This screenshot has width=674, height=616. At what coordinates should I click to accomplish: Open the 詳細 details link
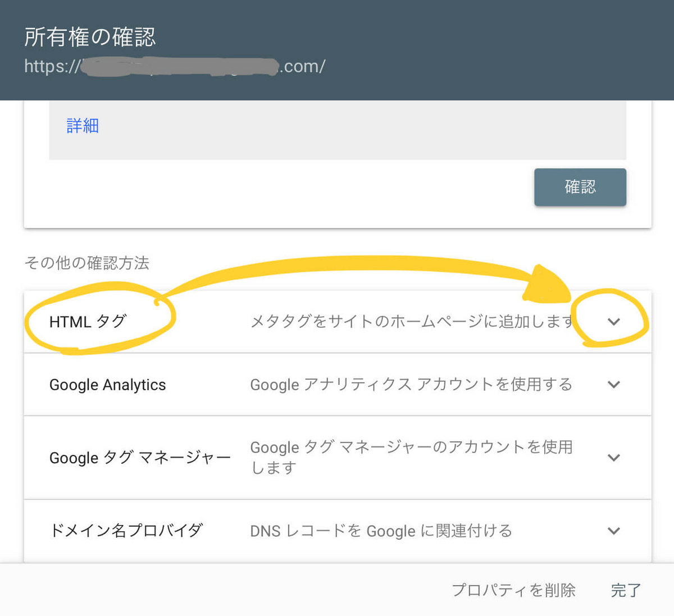(x=83, y=126)
